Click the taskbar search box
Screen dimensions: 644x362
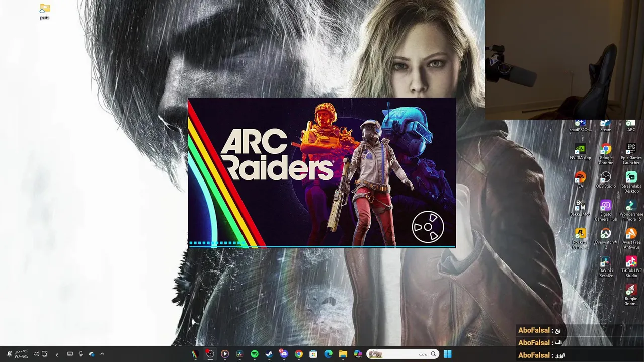(x=402, y=354)
